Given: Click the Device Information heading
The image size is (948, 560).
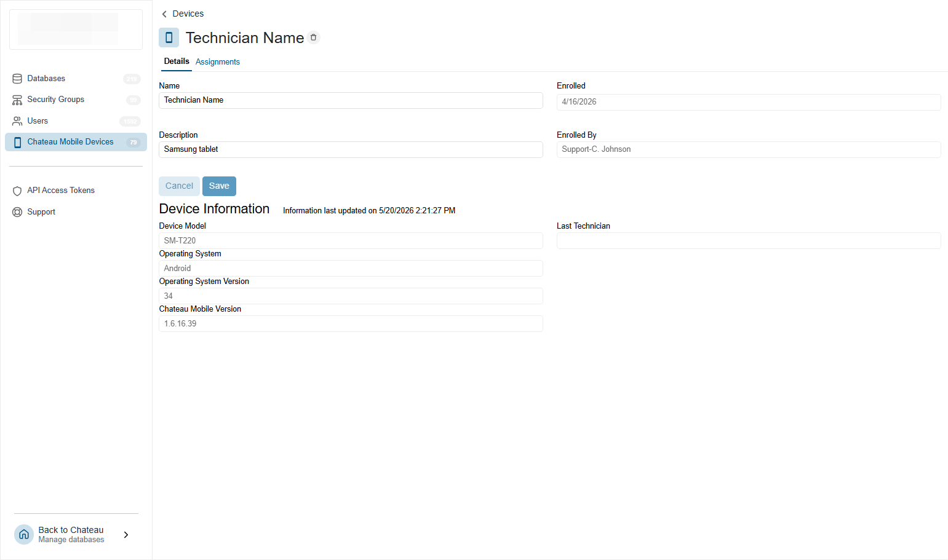Looking at the screenshot, I should click(x=214, y=209).
